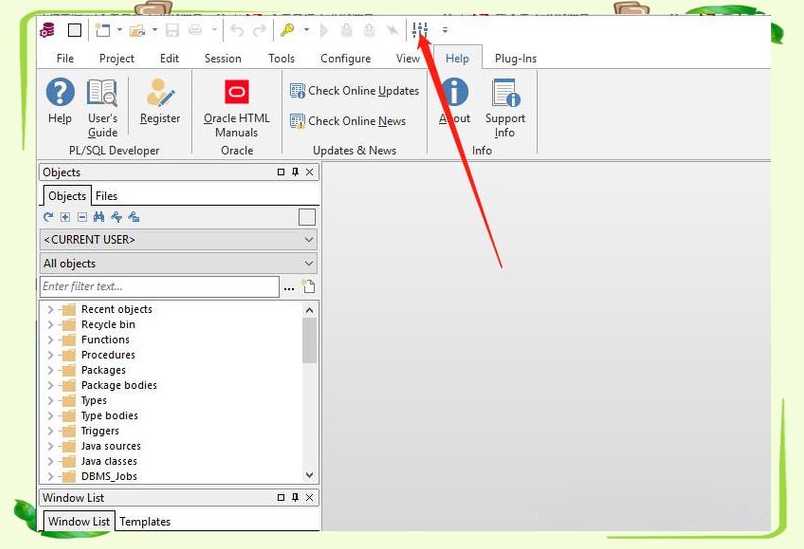Click the square window icon in quick access toolbar
Viewport: 804px width, 549px height.
pyautogui.click(x=75, y=30)
